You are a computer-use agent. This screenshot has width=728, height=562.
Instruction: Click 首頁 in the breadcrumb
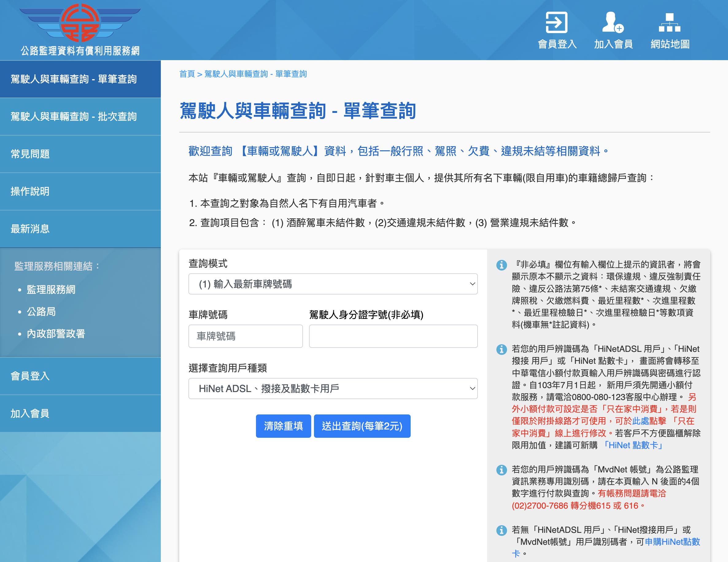tap(187, 74)
